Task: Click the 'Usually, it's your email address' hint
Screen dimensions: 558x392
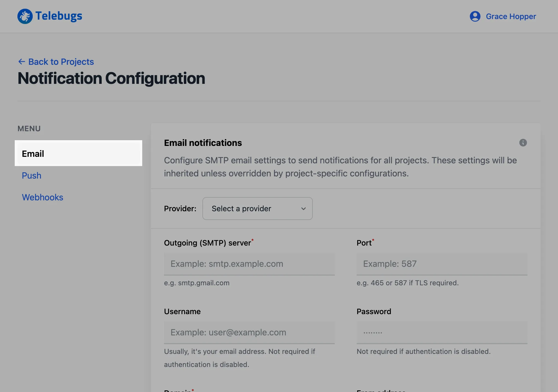Action: pyautogui.click(x=239, y=358)
